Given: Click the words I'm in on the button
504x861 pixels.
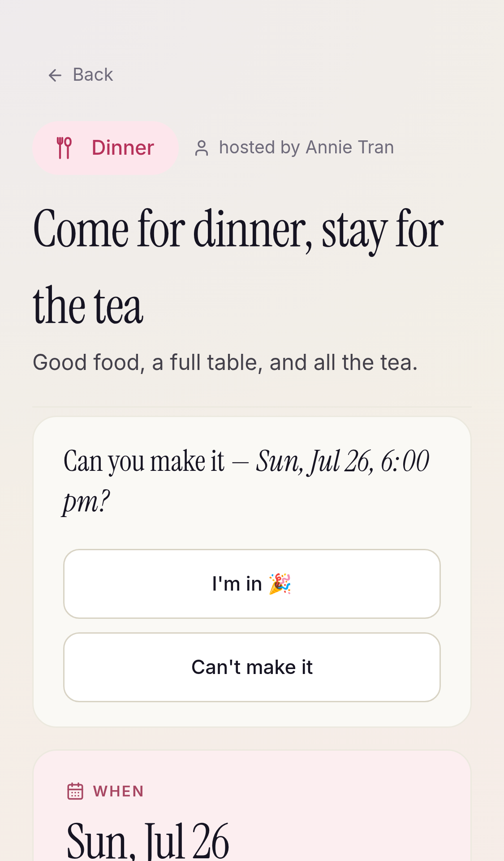Looking at the screenshot, I should [x=237, y=584].
